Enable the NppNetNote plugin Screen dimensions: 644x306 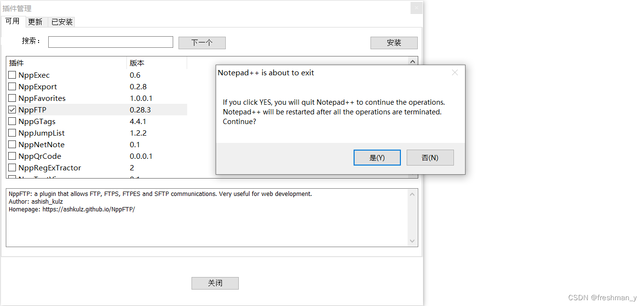coord(12,144)
